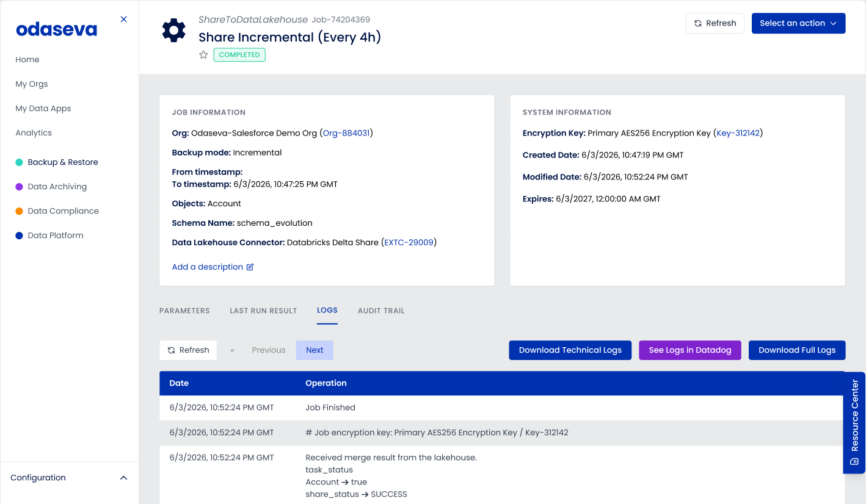Click the Date column header
This screenshot has height=504, width=866.
click(179, 383)
